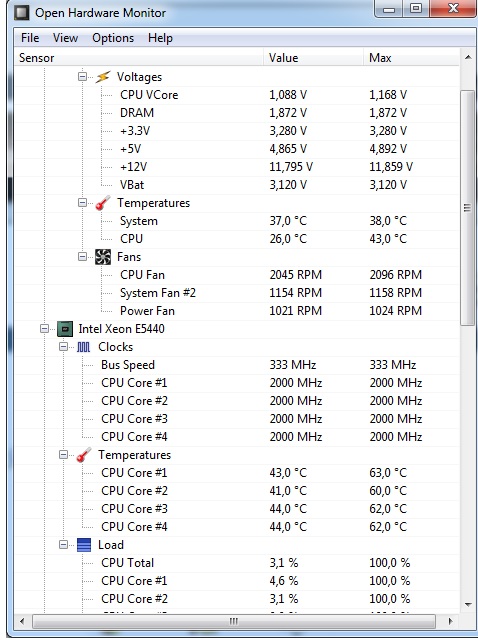Click the Intel Xeon E5440 chip icon

64,329
